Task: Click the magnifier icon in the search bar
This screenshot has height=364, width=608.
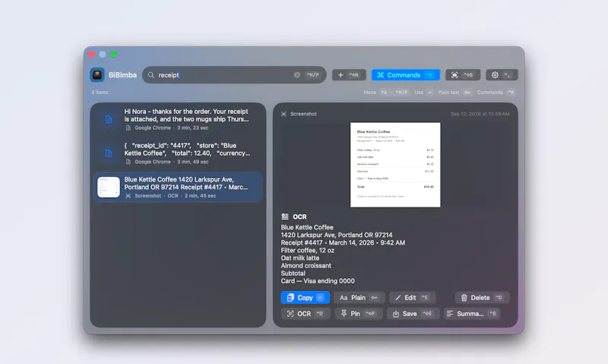Action: click(x=151, y=74)
